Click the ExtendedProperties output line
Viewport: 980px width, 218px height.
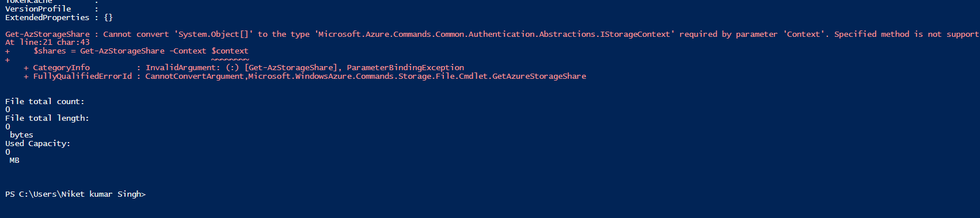point(59,18)
